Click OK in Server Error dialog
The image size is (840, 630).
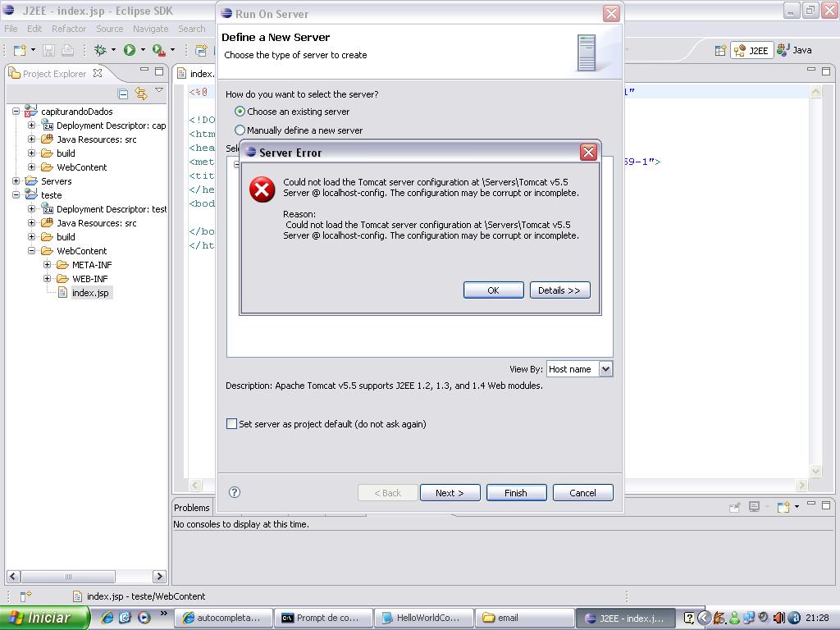493,290
